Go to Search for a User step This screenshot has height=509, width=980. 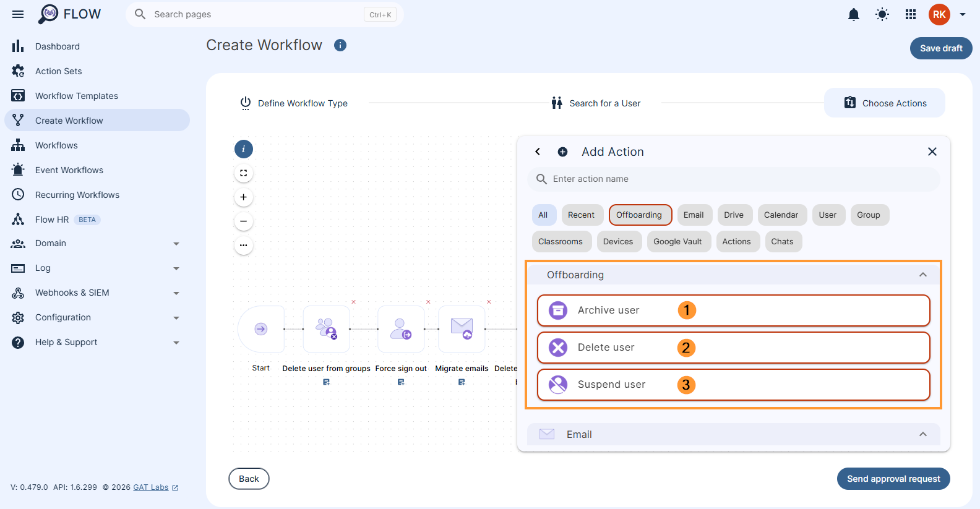pos(596,103)
